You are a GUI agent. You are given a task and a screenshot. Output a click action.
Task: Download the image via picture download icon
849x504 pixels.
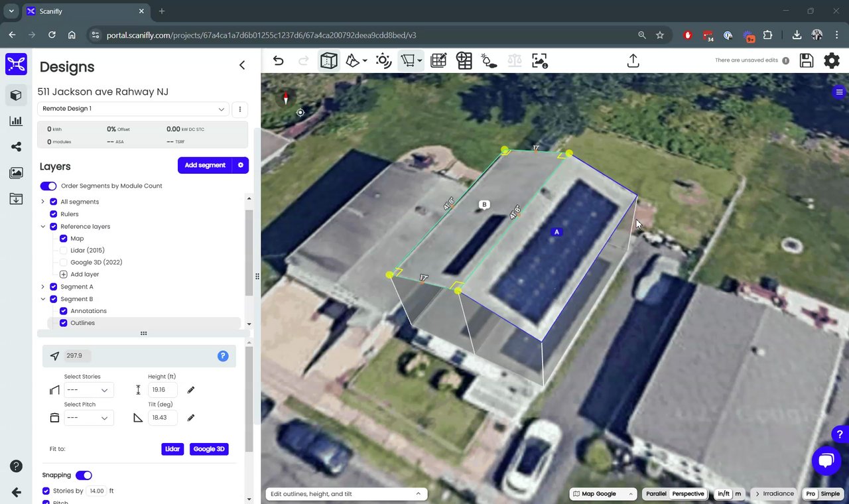(x=540, y=61)
